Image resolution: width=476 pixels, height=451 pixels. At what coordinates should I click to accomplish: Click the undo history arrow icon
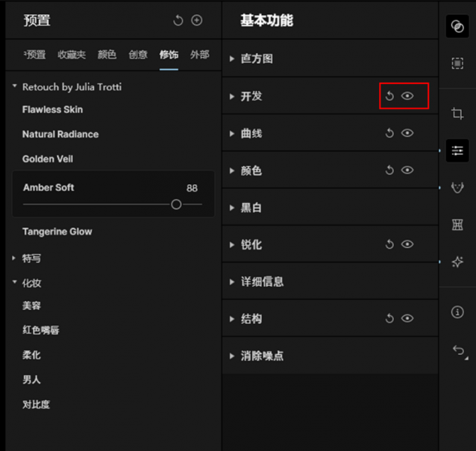click(457, 350)
